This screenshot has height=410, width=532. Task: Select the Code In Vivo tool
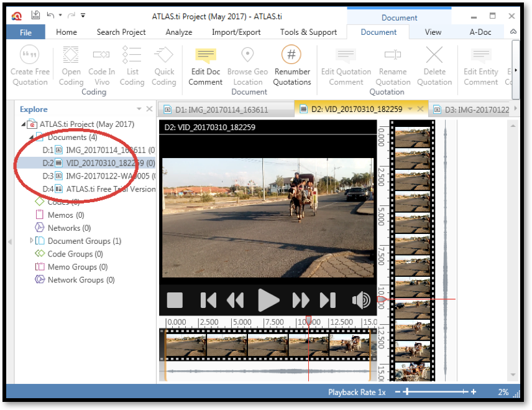(x=101, y=65)
